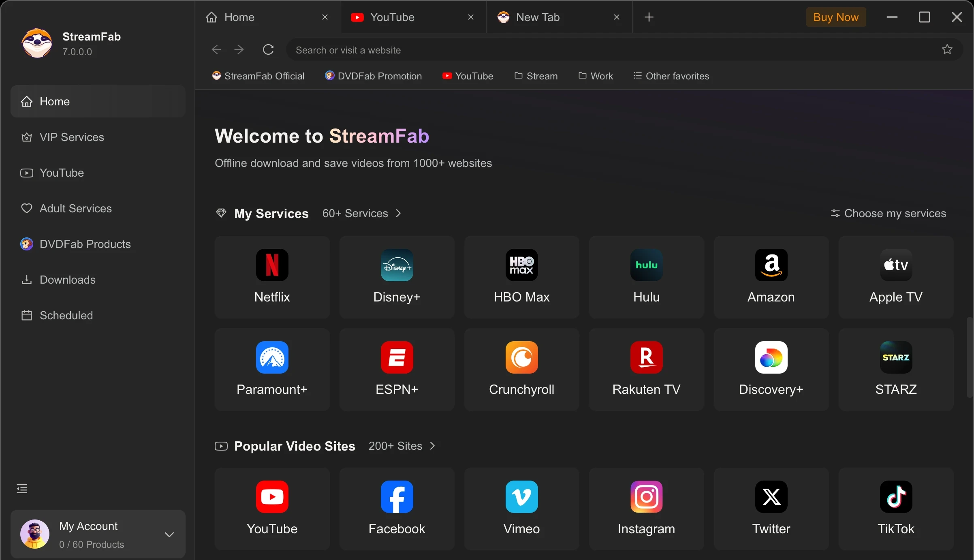Open DVDFab Promotion bookmark
This screenshot has width=974, height=560.
click(x=373, y=76)
